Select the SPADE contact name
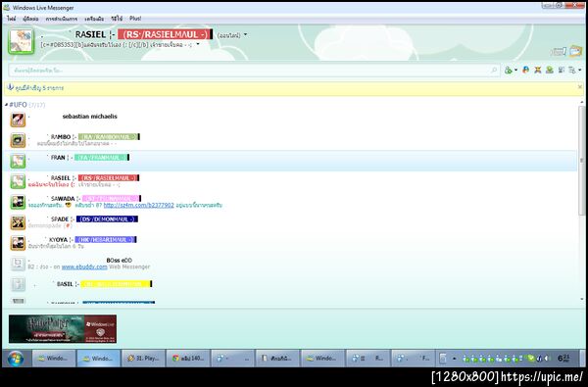This screenshot has height=387, width=588. pyautogui.click(x=60, y=219)
